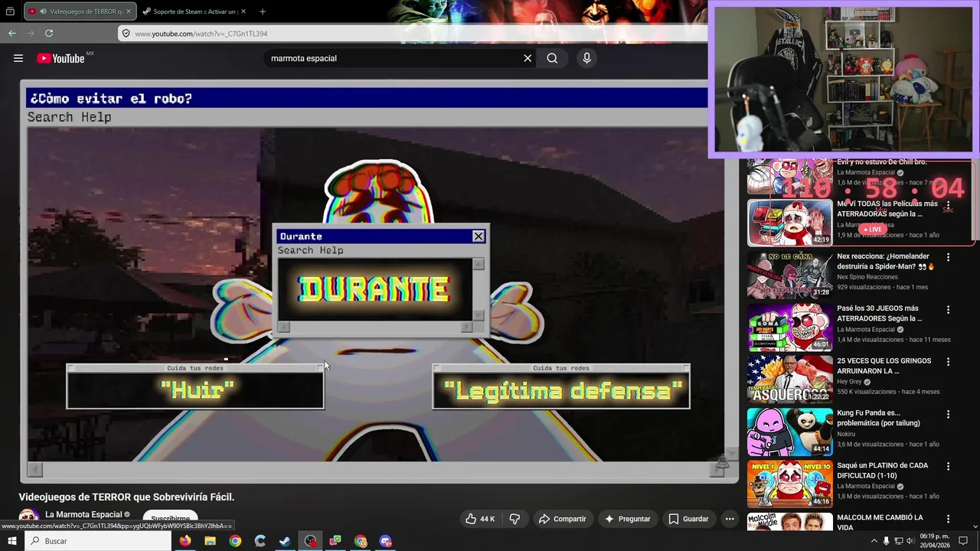Open the Windows notification center
The image size is (980, 551).
click(x=963, y=541)
